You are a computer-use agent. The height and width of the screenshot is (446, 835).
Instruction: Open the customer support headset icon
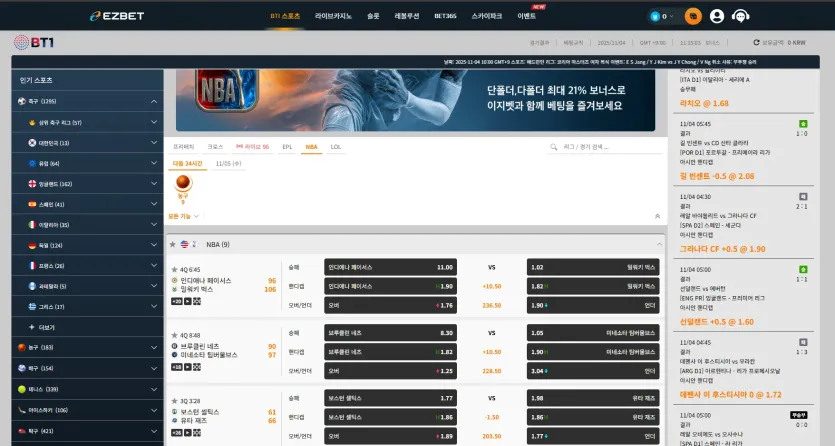(x=740, y=16)
